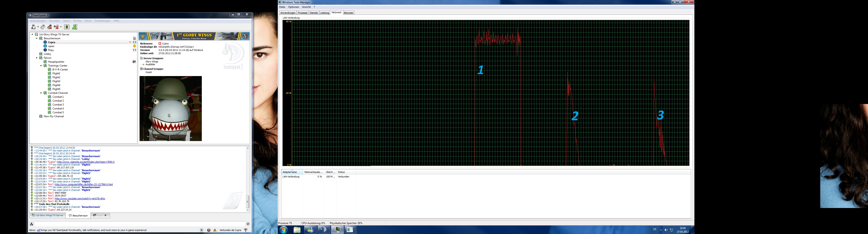This screenshot has width=868, height=234.
Task: Open the Verbindungen menu in TeamSpeak
Action: pyautogui.click(x=38, y=21)
